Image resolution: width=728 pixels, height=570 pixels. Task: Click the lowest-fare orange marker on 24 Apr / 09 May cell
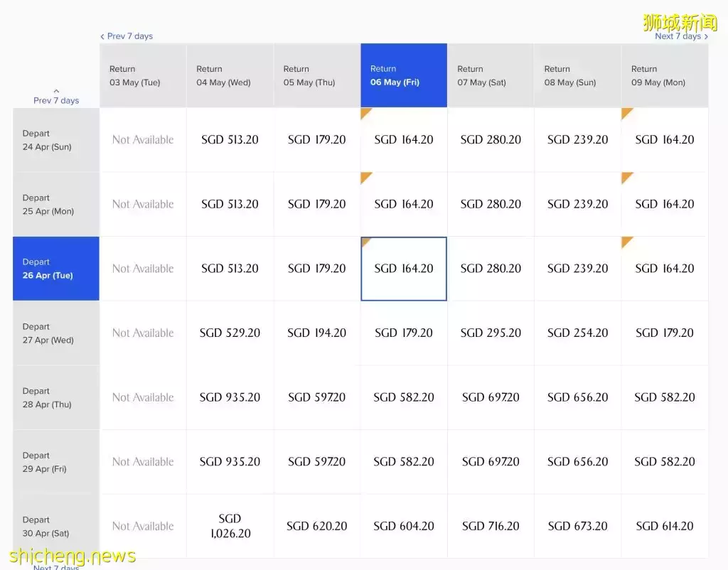626,112
